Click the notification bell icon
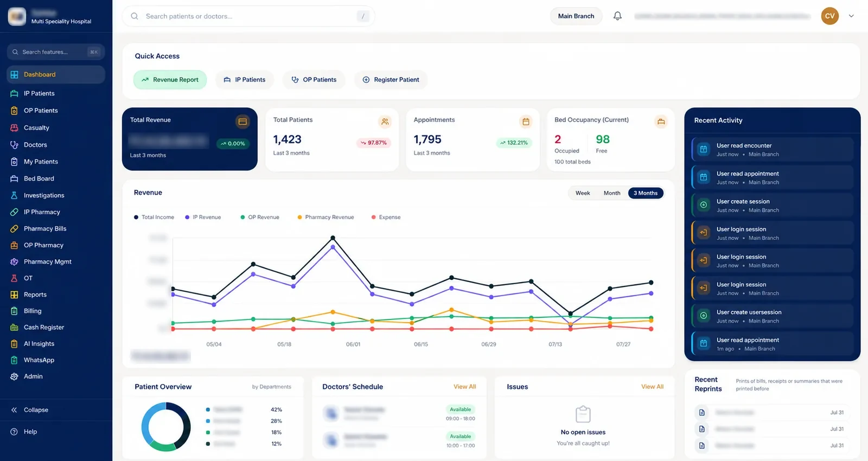Image resolution: width=868 pixels, height=461 pixels. pyautogui.click(x=617, y=16)
